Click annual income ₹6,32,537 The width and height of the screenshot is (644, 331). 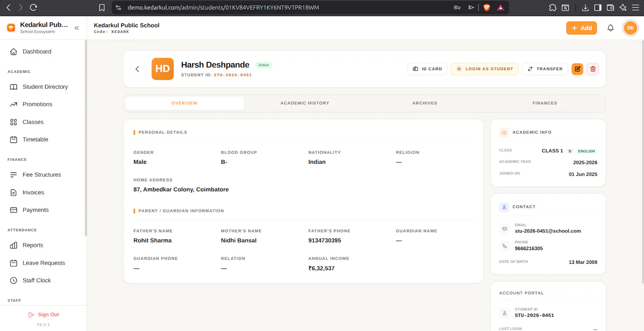tap(322, 268)
